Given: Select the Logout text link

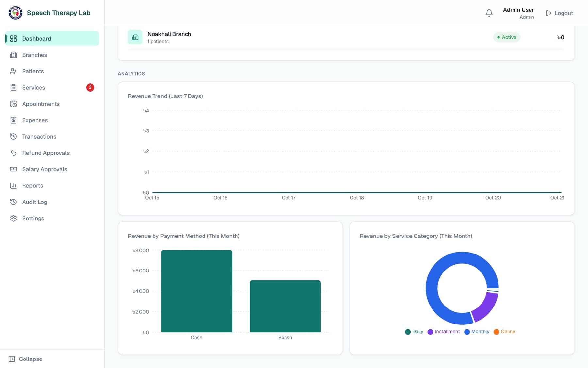Looking at the screenshot, I should click(x=563, y=13).
